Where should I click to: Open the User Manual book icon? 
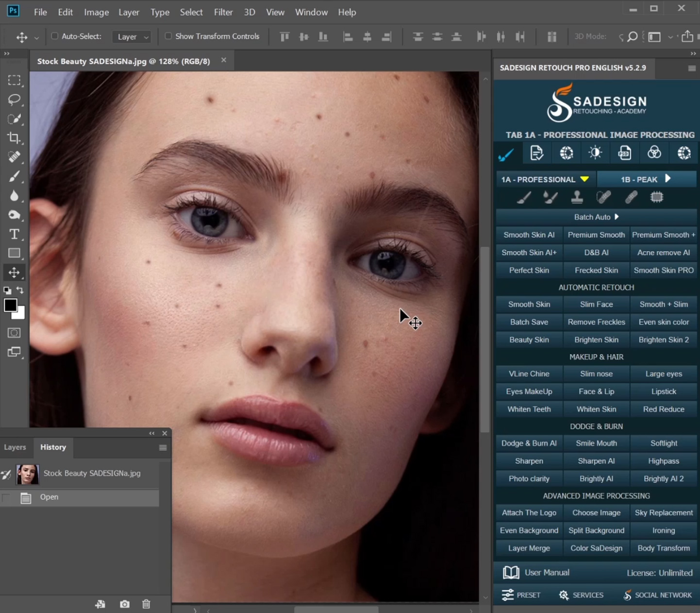point(511,572)
